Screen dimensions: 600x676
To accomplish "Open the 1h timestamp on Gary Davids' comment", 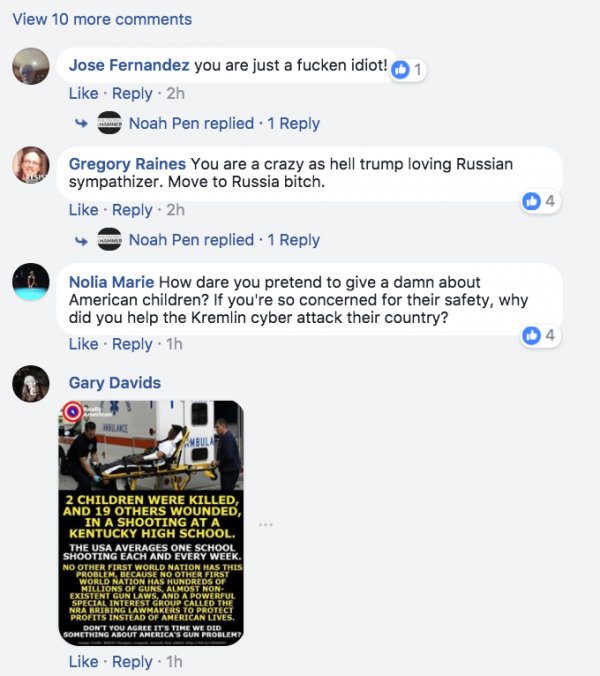I will [x=175, y=662].
